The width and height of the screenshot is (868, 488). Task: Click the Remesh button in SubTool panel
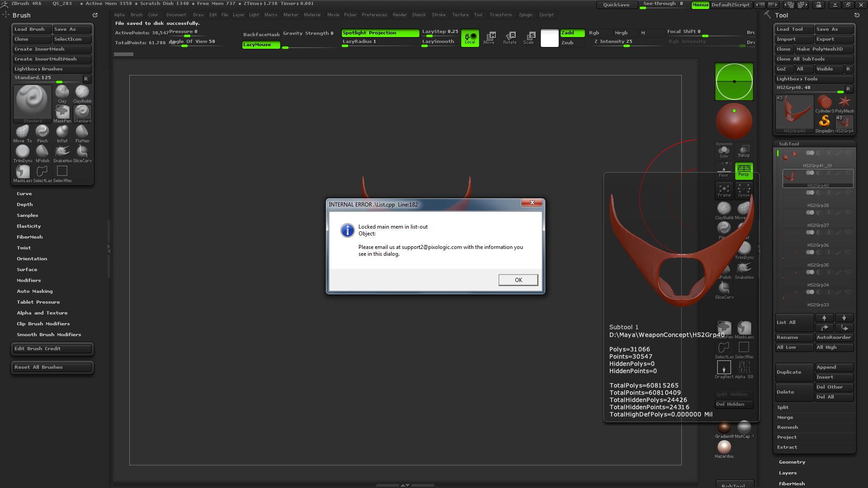[x=787, y=427]
